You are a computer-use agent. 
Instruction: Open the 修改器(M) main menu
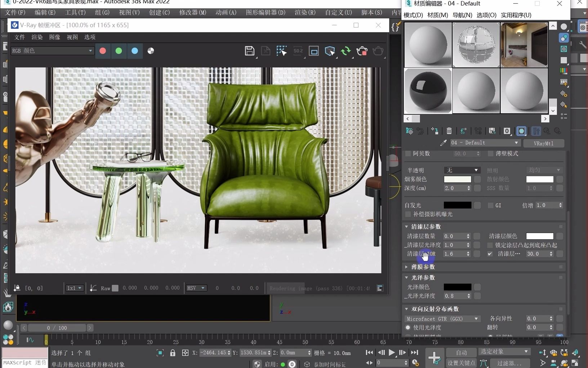193,12
